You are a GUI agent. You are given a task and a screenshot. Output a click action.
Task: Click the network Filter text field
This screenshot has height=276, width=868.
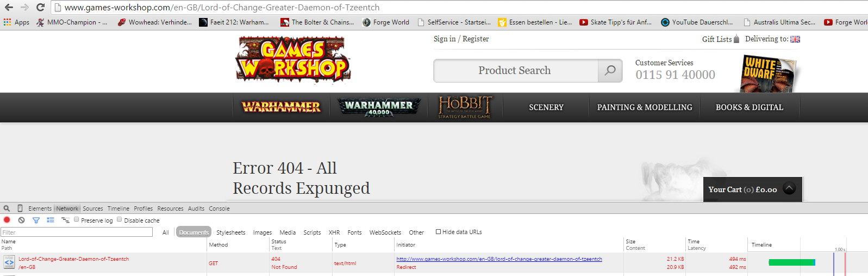77,232
